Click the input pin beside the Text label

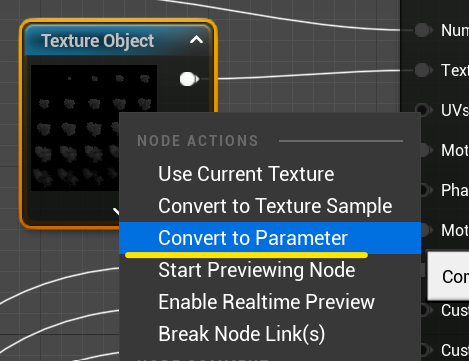point(423,70)
